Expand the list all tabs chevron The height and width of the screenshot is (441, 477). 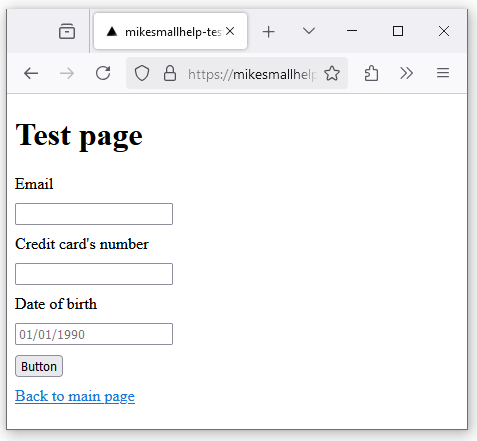tap(309, 31)
